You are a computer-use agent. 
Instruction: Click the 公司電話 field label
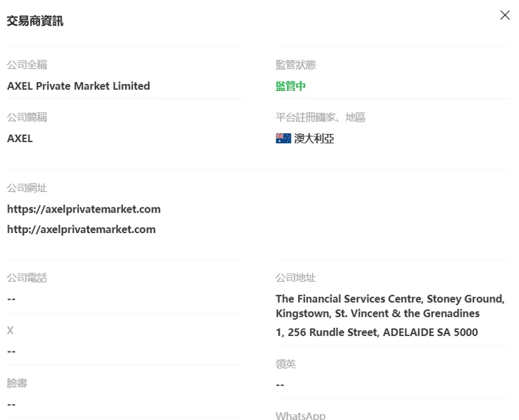(x=27, y=278)
